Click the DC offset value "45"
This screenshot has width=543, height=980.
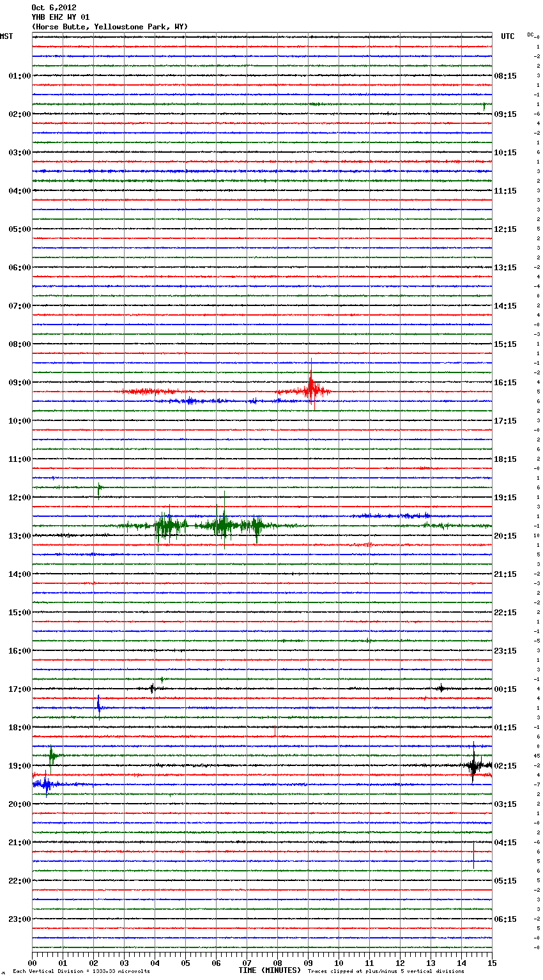[537, 756]
